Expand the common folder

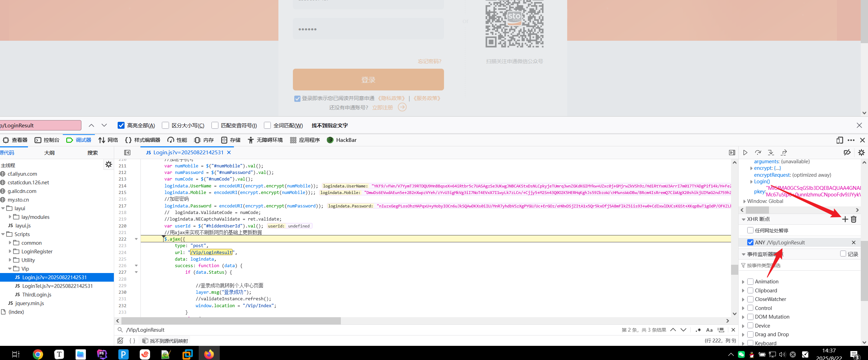tap(10, 243)
